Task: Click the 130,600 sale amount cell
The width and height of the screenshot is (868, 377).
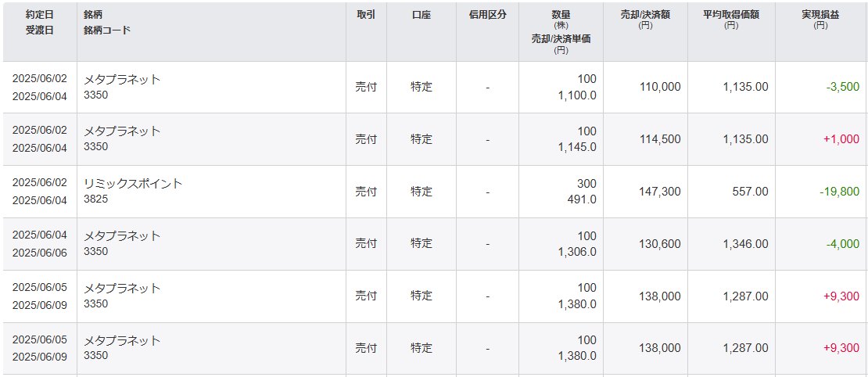Action: [660, 244]
